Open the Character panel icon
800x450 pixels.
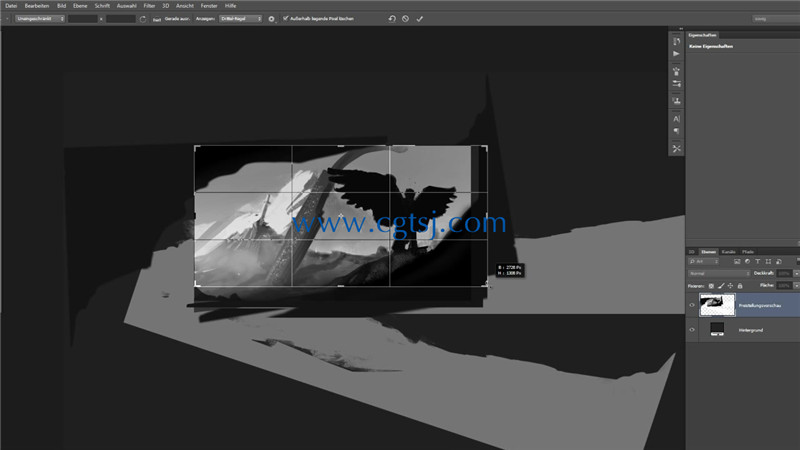(x=677, y=119)
